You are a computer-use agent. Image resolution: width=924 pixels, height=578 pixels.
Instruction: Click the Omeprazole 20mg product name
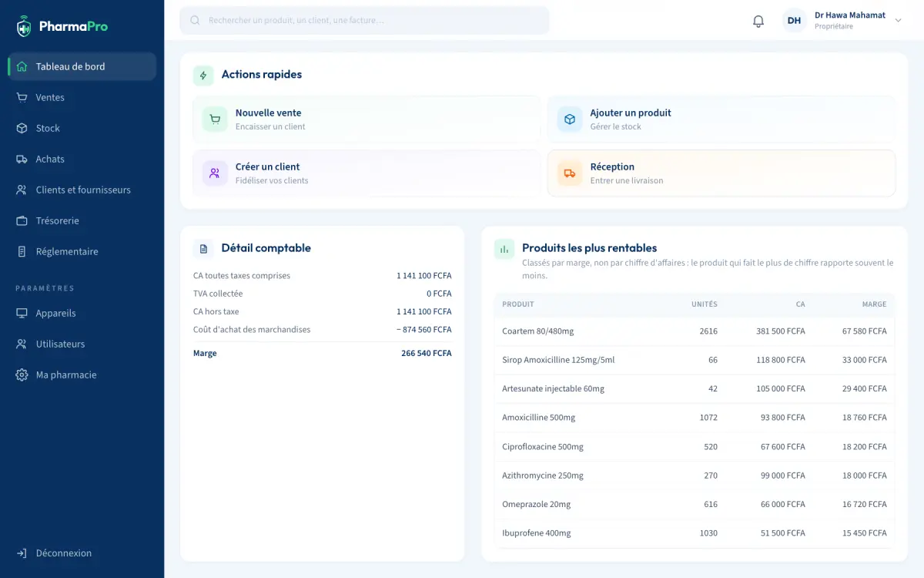click(537, 505)
